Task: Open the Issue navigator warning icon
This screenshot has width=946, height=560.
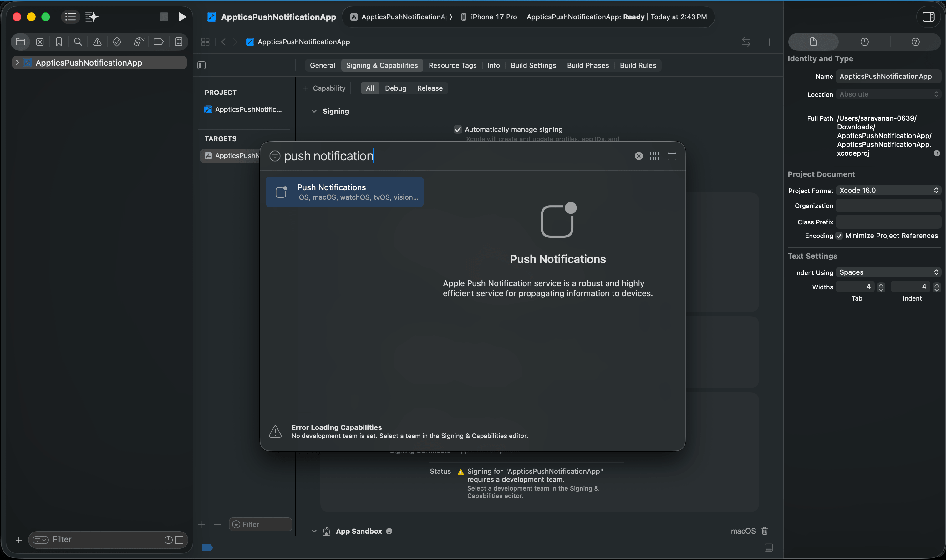Action: (x=97, y=42)
